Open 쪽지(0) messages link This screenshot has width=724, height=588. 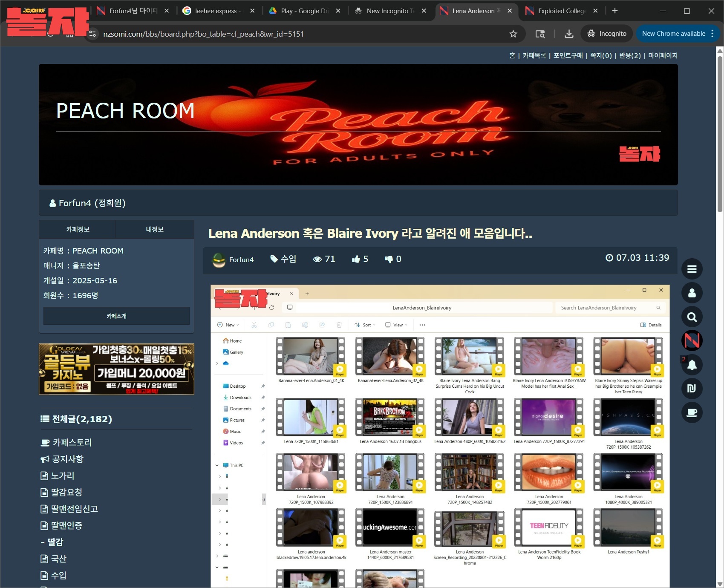[601, 55]
